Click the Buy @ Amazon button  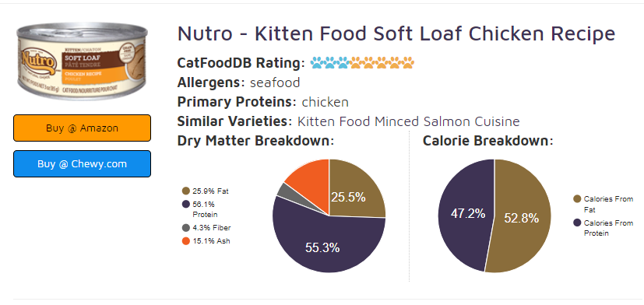click(x=82, y=128)
